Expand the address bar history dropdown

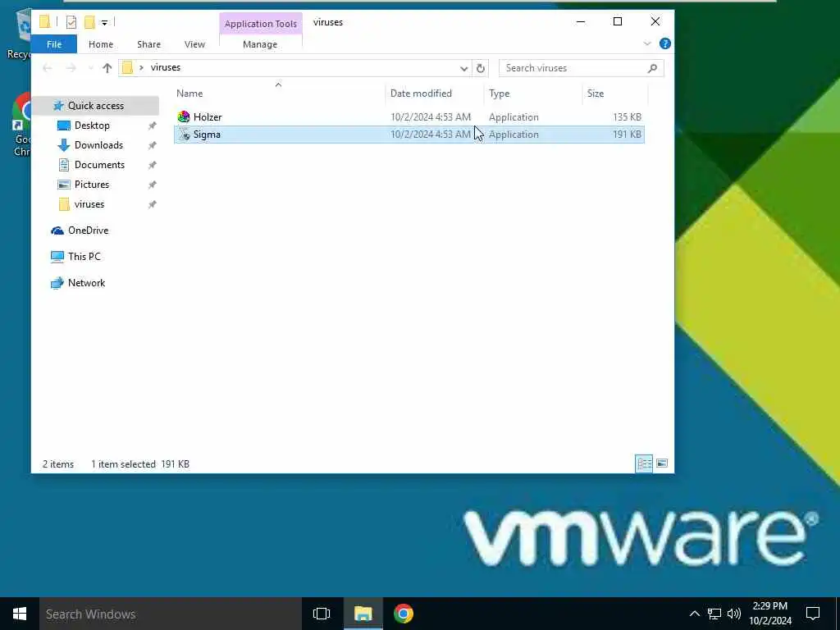point(464,69)
